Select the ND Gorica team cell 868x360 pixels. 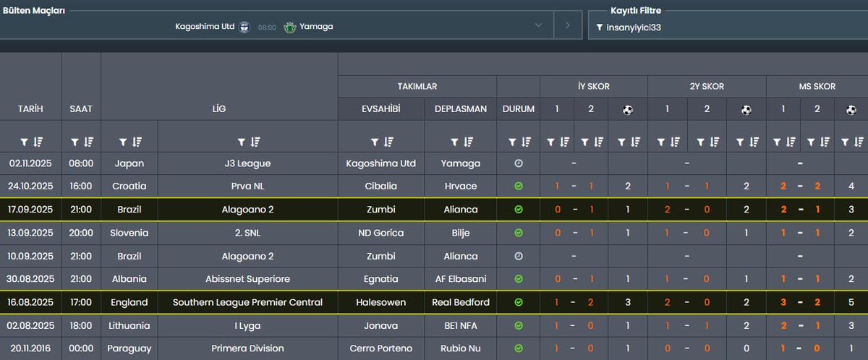(x=381, y=233)
